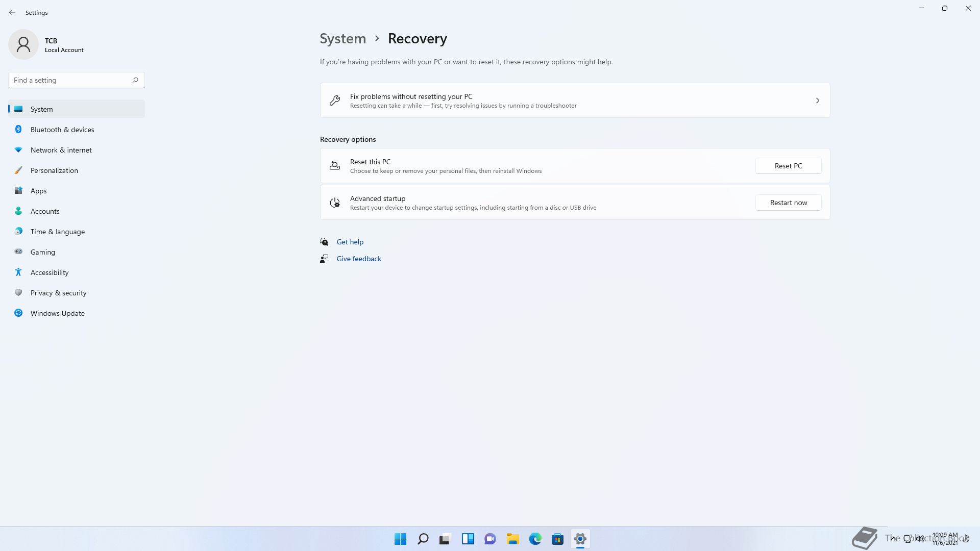Open the TCB user account avatar
Viewport: 980px width, 551px height.
(x=23, y=44)
